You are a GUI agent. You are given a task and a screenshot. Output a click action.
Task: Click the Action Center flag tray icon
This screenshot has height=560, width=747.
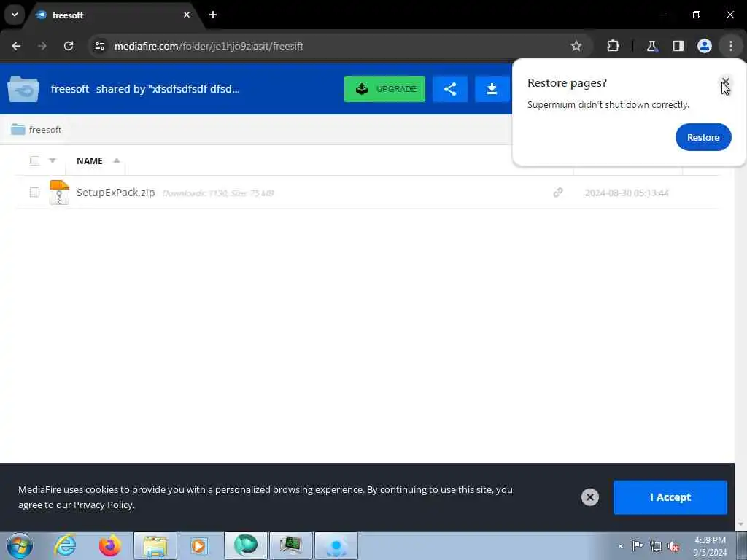[638, 545]
